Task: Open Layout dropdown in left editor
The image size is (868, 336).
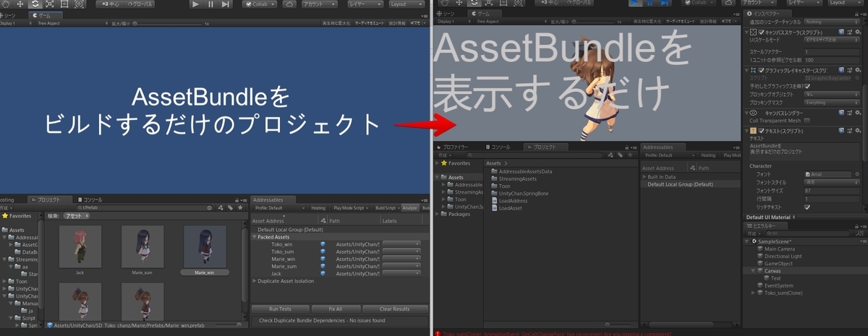Action: point(407,4)
